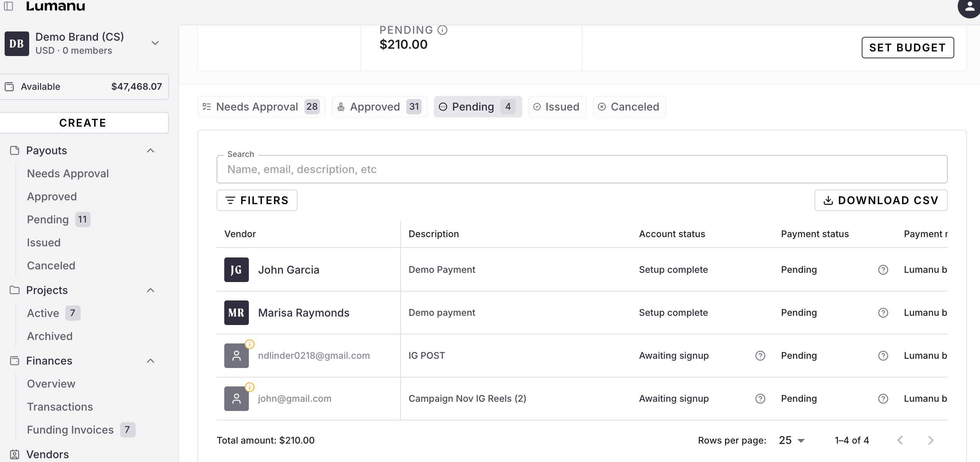
Task: Click the SET BUDGET button
Action: [907, 48]
